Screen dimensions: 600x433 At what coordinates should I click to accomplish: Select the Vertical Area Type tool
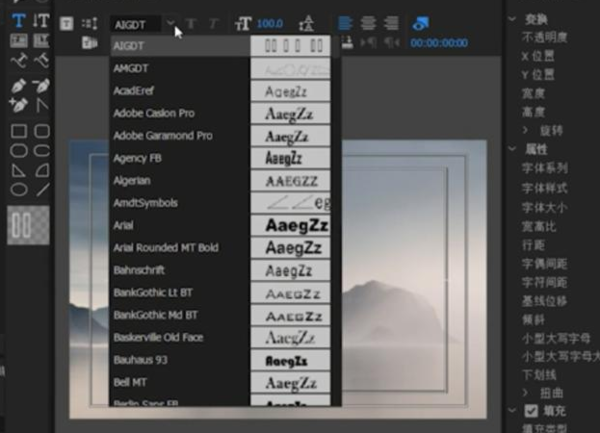point(41,40)
